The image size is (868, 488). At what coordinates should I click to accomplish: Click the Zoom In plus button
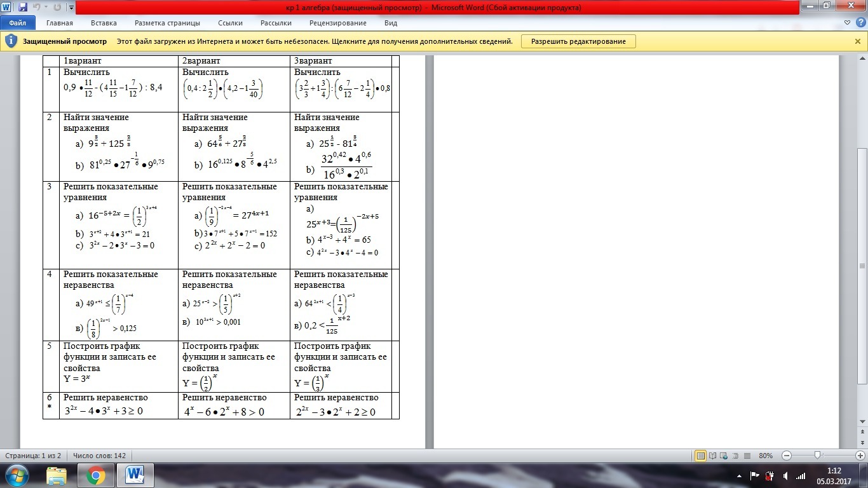[x=860, y=456]
